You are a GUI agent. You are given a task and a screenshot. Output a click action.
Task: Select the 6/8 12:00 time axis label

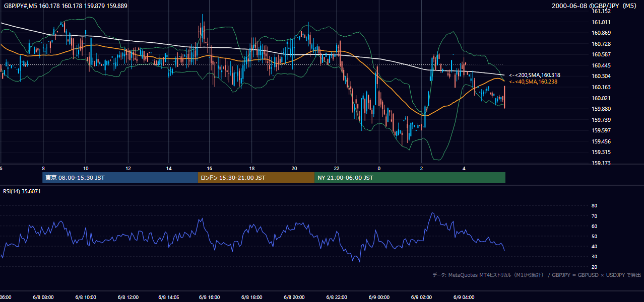pyautogui.click(x=128, y=297)
